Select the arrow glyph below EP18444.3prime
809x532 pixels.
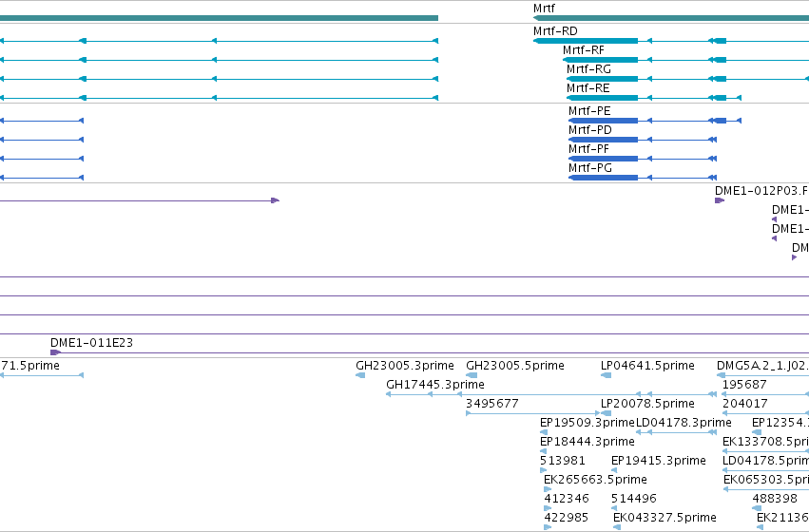coord(543,451)
